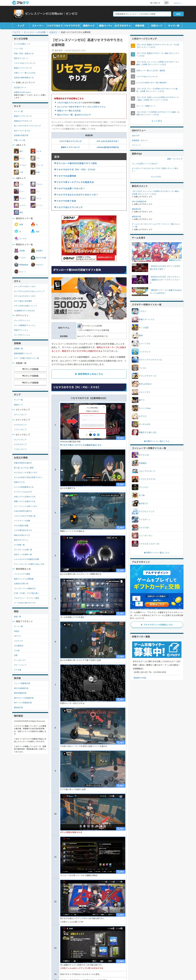Viewport: 196px width, 980px height.
Task: Focus the wiki search input field
Action: tap(142, 14)
